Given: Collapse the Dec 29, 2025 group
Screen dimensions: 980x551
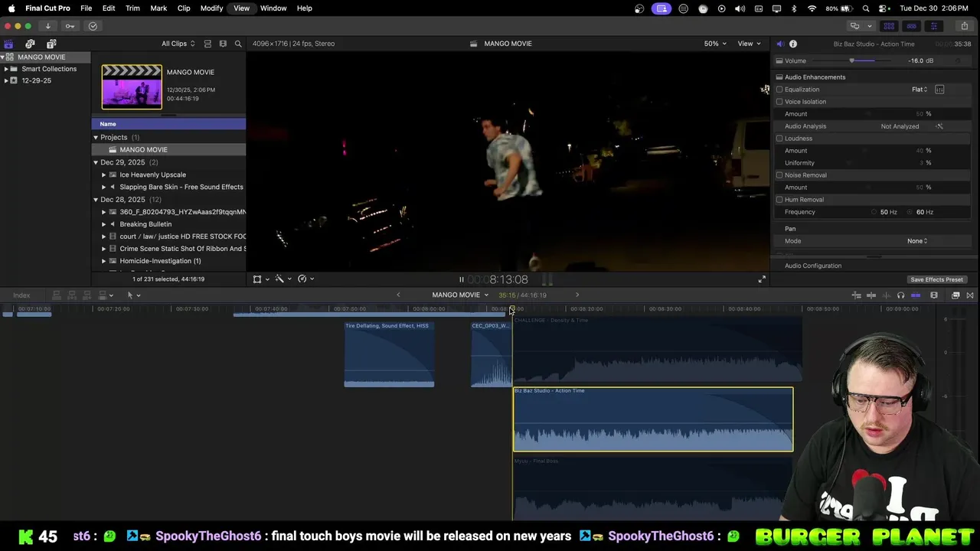Looking at the screenshot, I should coord(96,162).
